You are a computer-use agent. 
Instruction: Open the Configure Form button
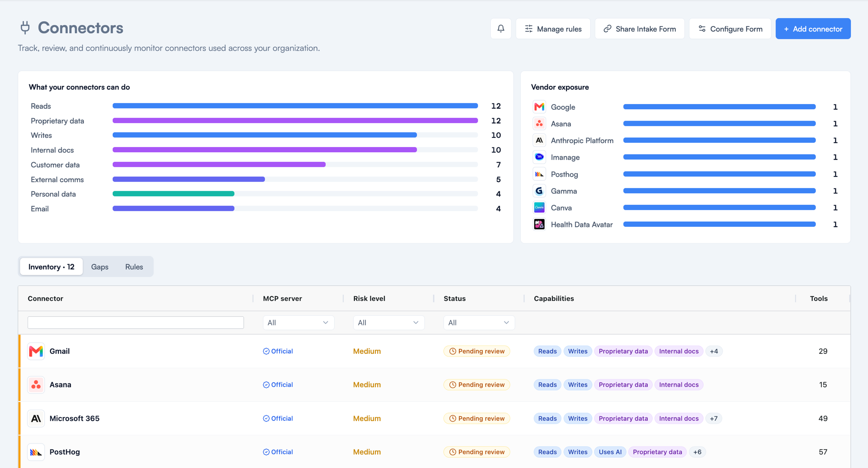point(730,29)
